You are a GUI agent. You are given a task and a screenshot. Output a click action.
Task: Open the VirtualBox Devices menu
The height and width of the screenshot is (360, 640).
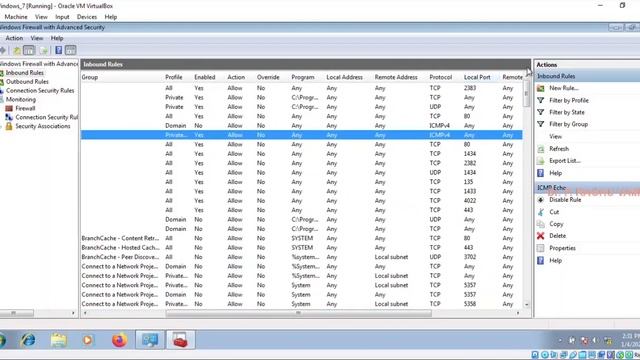click(87, 17)
